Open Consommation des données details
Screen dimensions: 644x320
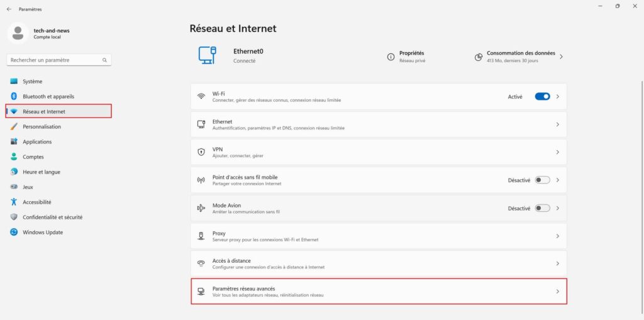[519, 57]
